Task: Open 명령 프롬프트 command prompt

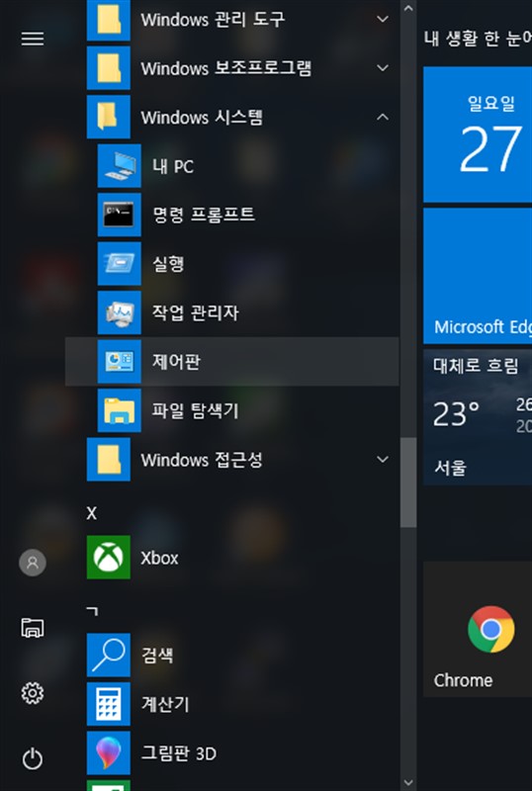Action: pyautogui.click(x=232, y=215)
